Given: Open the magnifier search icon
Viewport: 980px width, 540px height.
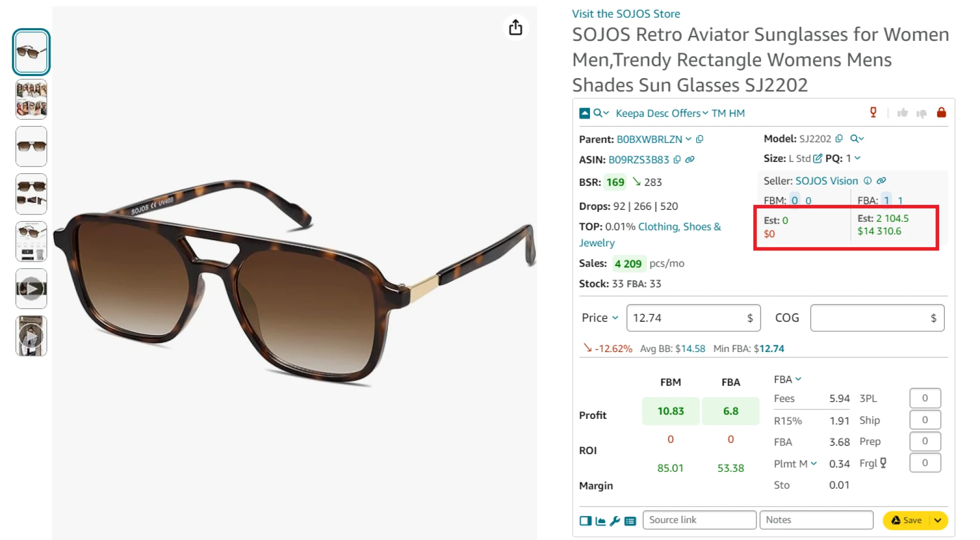Looking at the screenshot, I should (597, 113).
